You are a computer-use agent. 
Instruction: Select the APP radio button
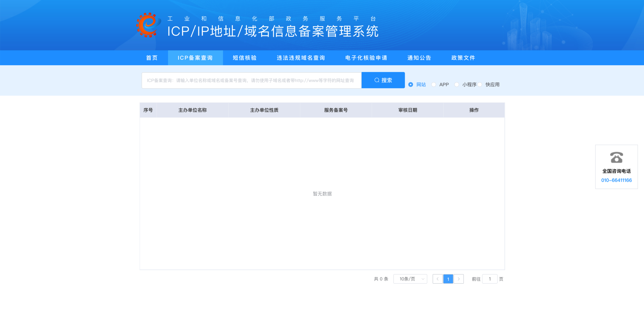434,85
